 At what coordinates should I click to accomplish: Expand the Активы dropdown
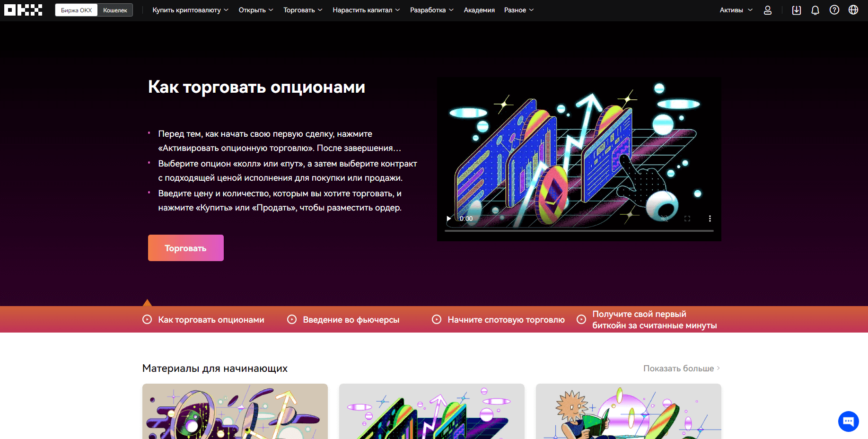coord(736,10)
